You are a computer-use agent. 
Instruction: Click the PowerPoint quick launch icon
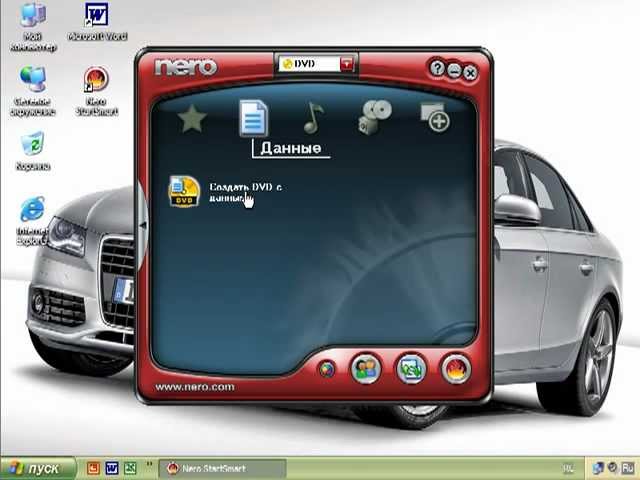click(93, 468)
